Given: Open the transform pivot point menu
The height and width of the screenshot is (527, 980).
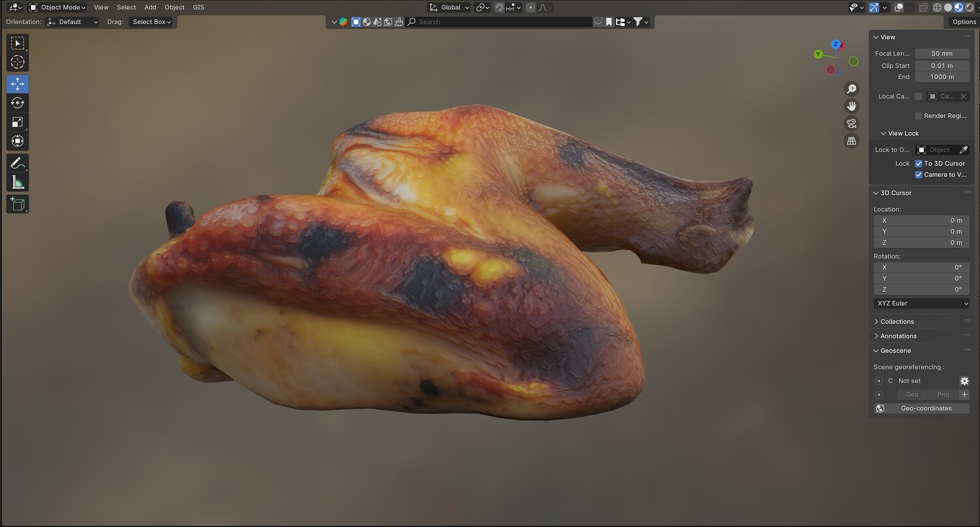Looking at the screenshot, I should coord(483,7).
